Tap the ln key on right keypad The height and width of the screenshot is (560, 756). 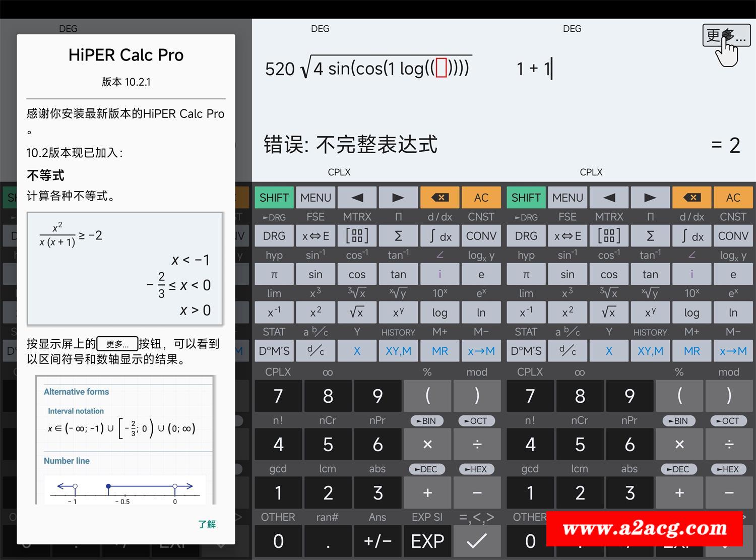pyautogui.click(x=733, y=313)
